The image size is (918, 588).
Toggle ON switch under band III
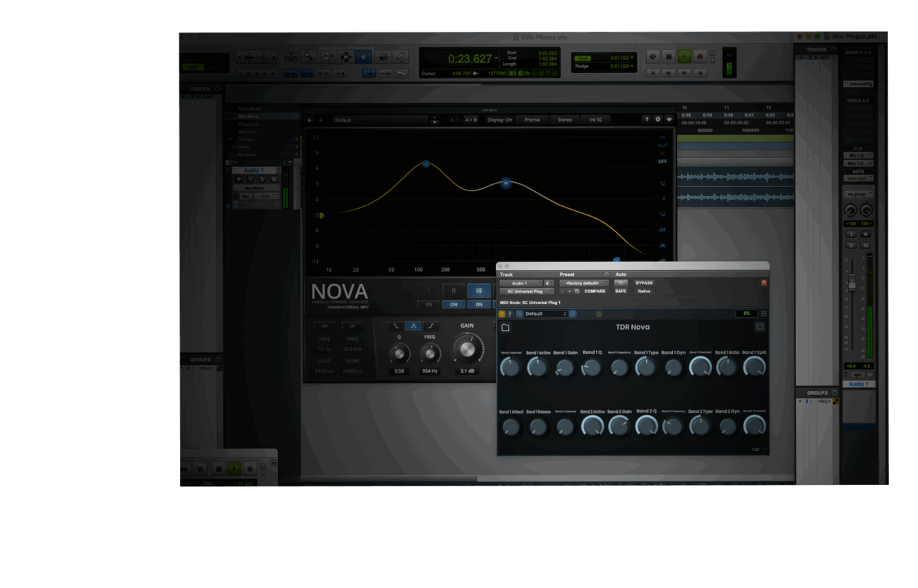(479, 304)
